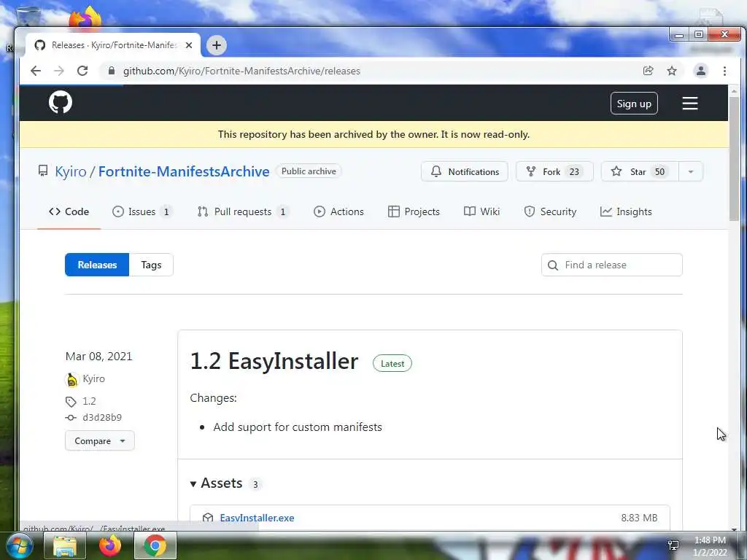Click the search magnifier icon

click(553, 265)
